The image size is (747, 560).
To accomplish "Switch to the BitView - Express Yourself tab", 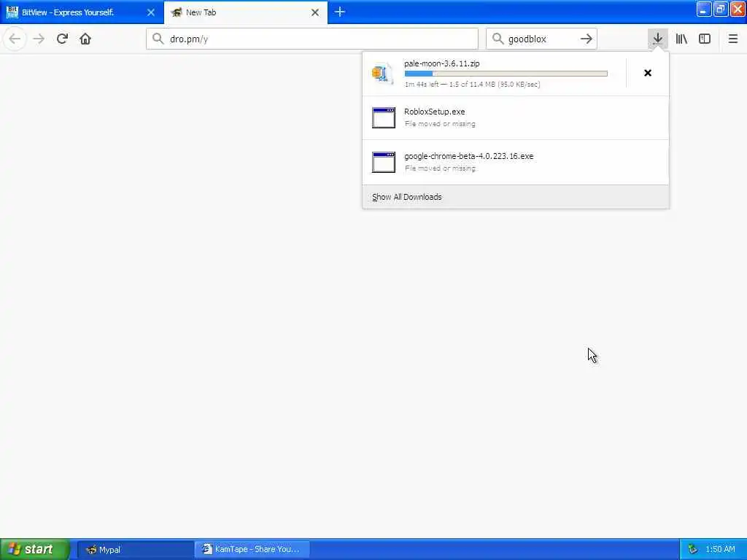I will click(82, 12).
